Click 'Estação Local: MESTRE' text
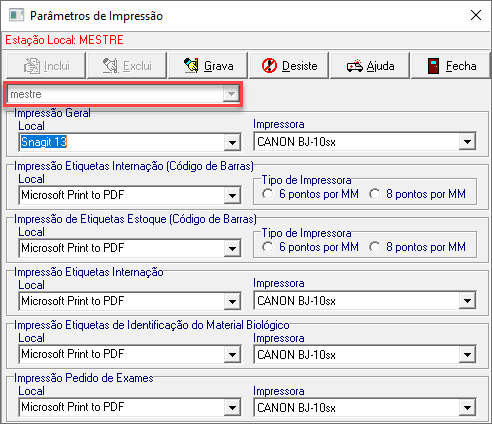Viewport: 492px width, 424px height. click(64, 40)
